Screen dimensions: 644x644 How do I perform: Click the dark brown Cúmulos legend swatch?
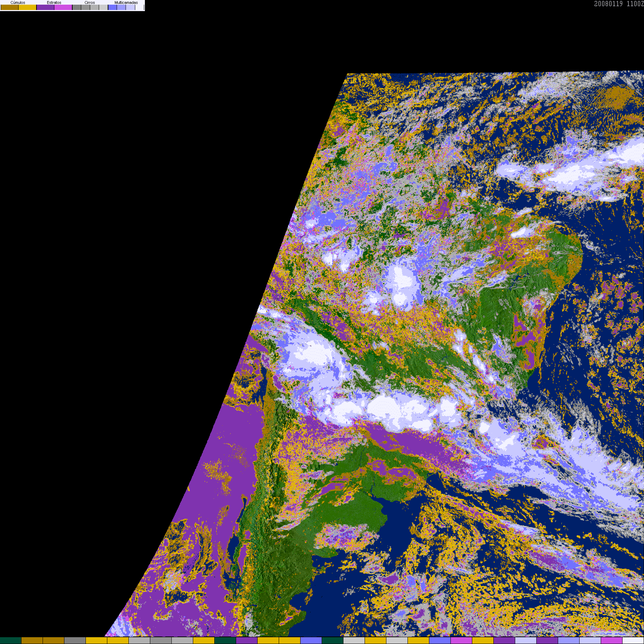[x=10, y=8]
